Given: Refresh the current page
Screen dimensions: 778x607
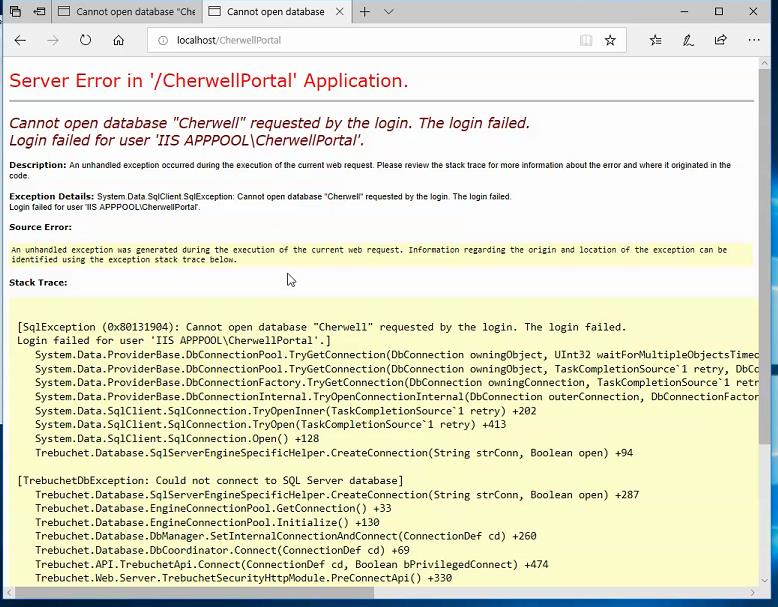Looking at the screenshot, I should pos(86,40).
